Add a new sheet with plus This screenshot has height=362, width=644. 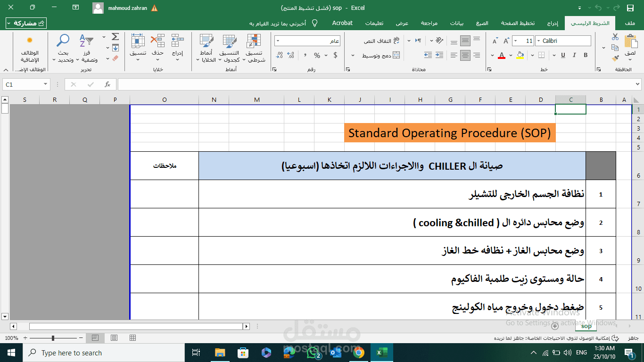click(x=555, y=326)
